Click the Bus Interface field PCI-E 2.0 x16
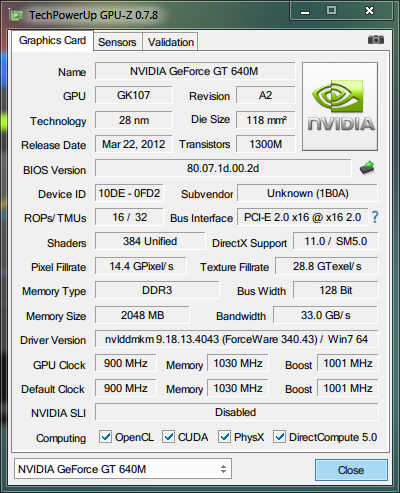Screen dimensions: 400x493 (303, 217)
